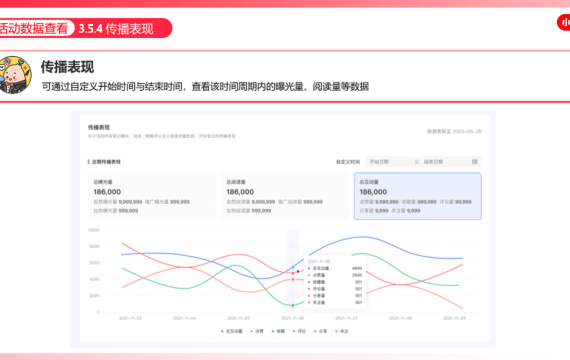
Task: Click the blue data point on 2021-11-06
Action: (293, 267)
